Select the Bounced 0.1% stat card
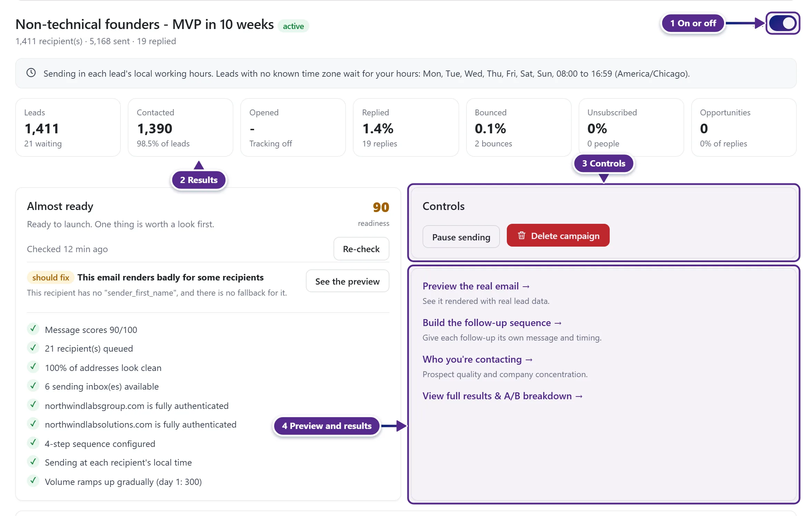 click(x=519, y=127)
